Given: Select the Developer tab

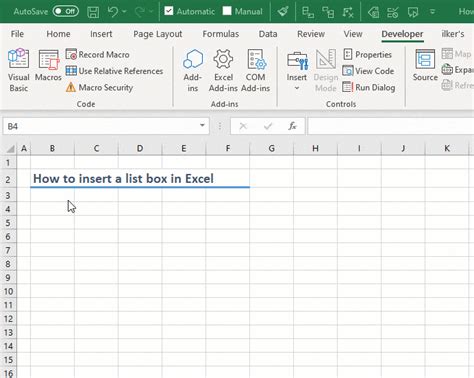Looking at the screenshot, I should coord(402,34).
